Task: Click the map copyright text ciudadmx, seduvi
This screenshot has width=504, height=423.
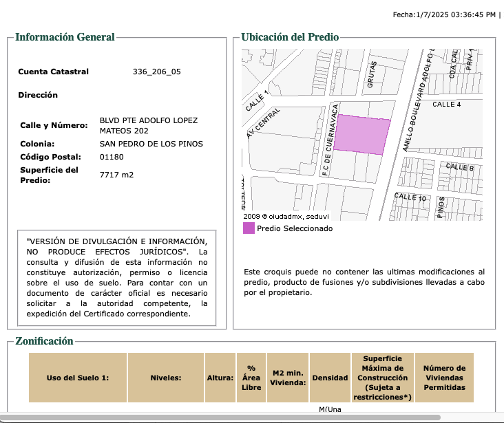Action: click(286, 217)
